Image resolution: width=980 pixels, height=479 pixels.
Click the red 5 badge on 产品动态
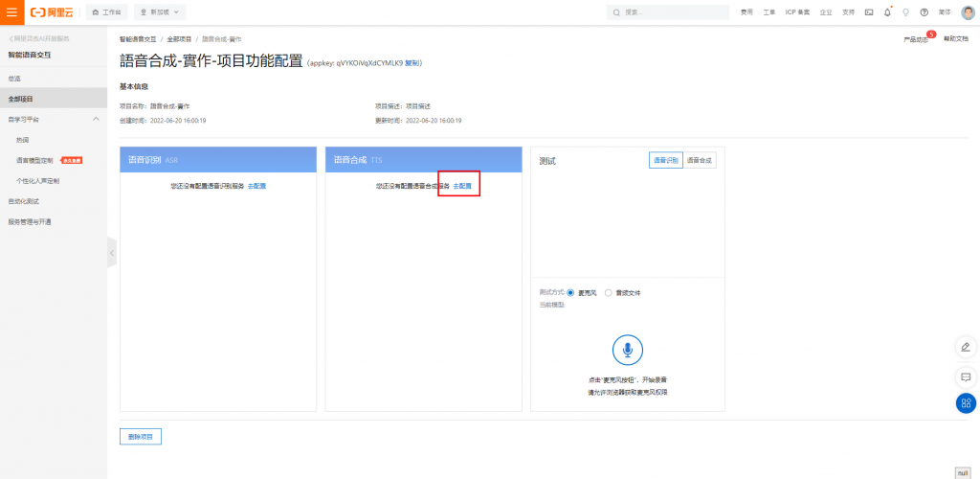click(x=931, y=34)
